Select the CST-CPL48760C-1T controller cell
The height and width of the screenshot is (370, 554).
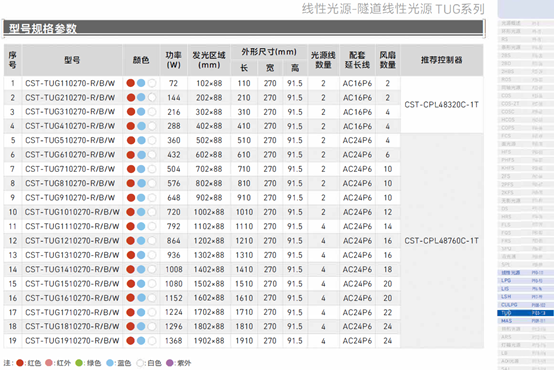click(x=442, y=241)
